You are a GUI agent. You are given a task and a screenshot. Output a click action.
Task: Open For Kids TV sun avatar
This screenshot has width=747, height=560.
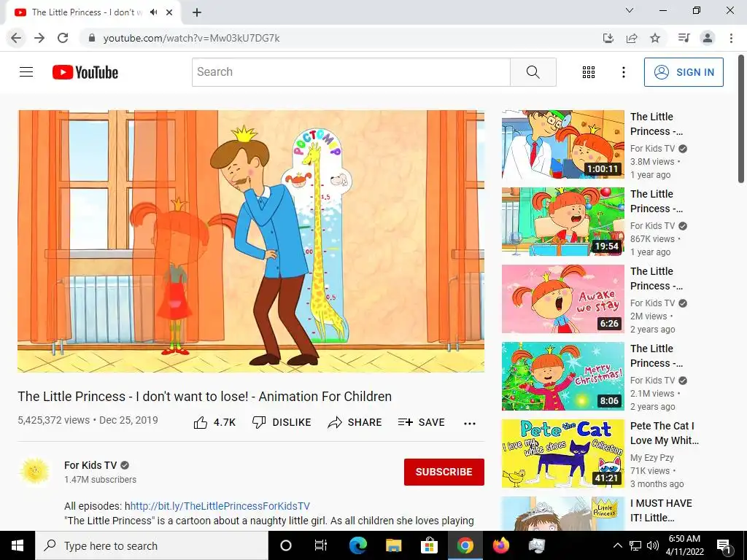[35, 472]
